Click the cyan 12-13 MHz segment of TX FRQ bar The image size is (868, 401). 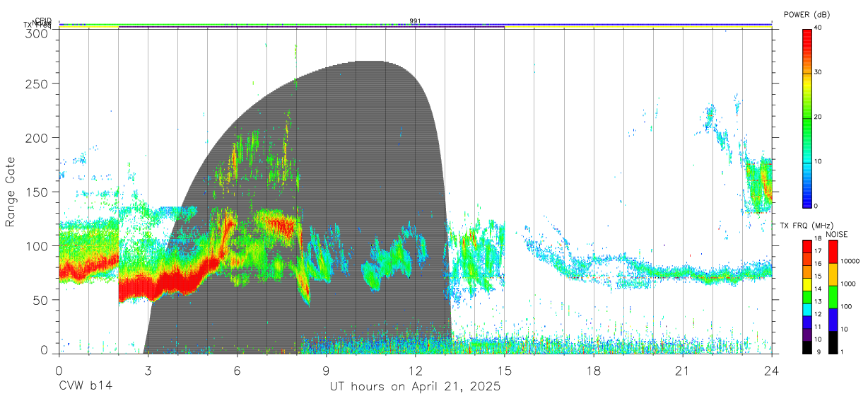(807, 310)
